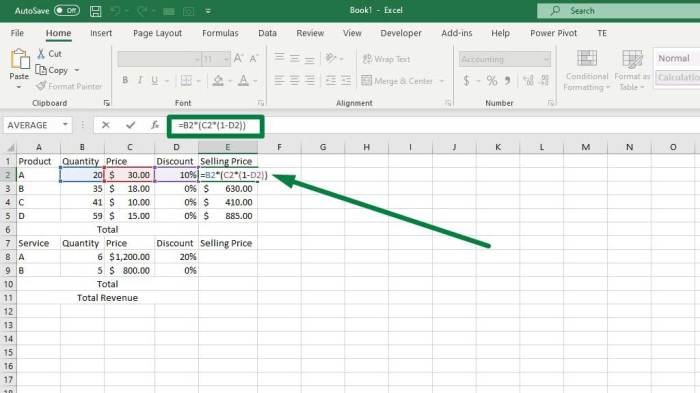Click the Align Right icon
This screenshot has width=700, height=393.
pos(310,80)
